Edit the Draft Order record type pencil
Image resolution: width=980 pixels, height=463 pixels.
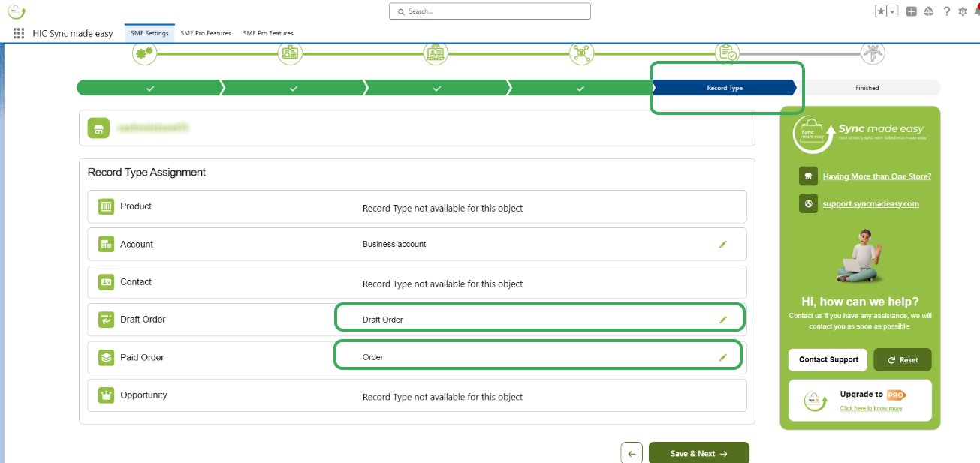coord(723,320)
